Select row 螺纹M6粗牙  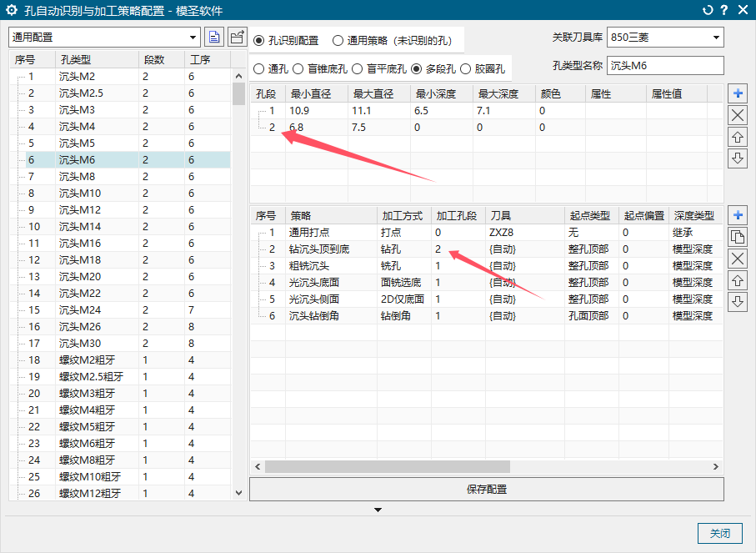tap(120, 443)
